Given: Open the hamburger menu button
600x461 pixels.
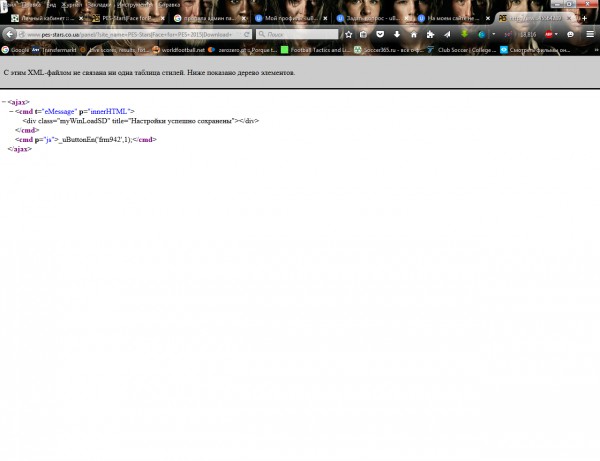Looking at the screenshot, I should point(590,34).
